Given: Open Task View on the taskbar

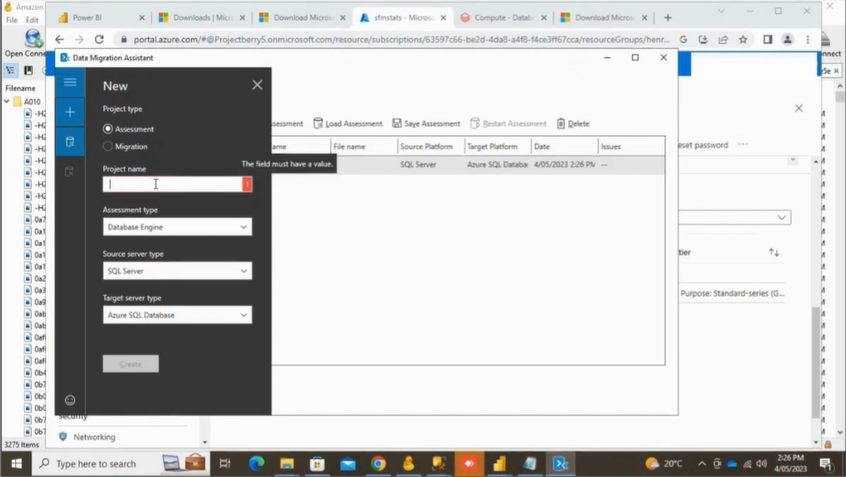Looking at the screenshot, I should pyautogui.click(x=225, y=464).
